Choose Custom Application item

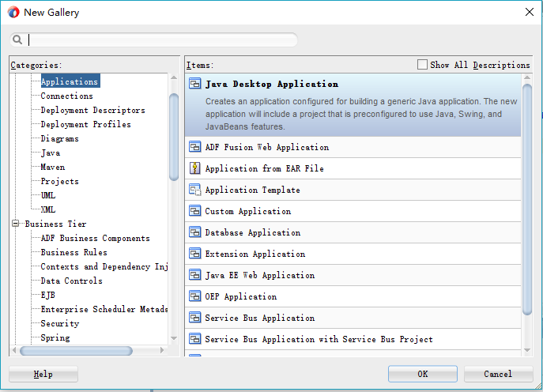(353, 211)
